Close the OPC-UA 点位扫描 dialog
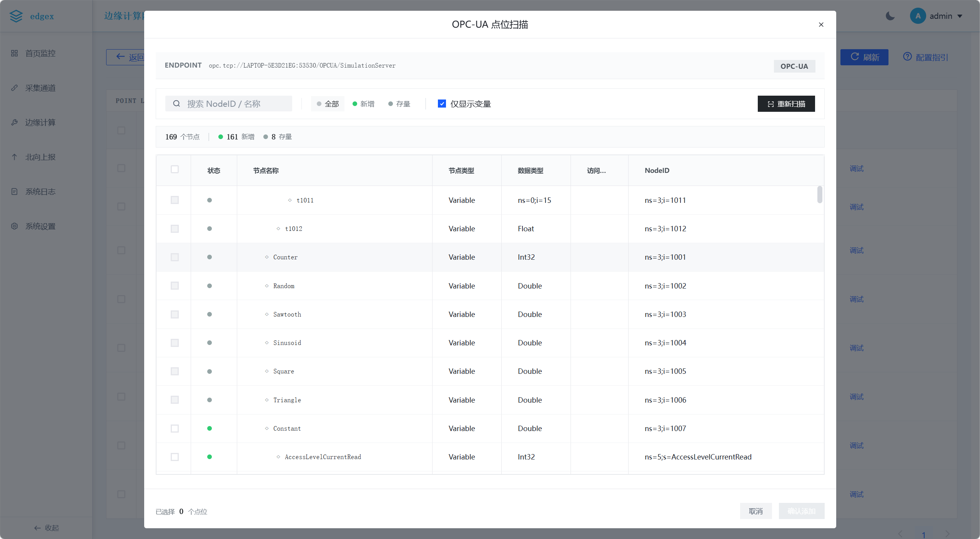This screenshot has width=980, height=539. point(821,25)
